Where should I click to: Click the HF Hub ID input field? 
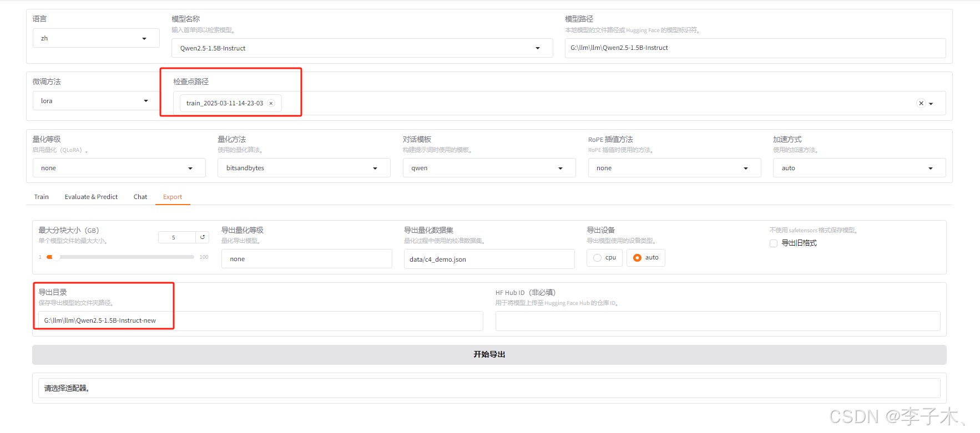718,321
